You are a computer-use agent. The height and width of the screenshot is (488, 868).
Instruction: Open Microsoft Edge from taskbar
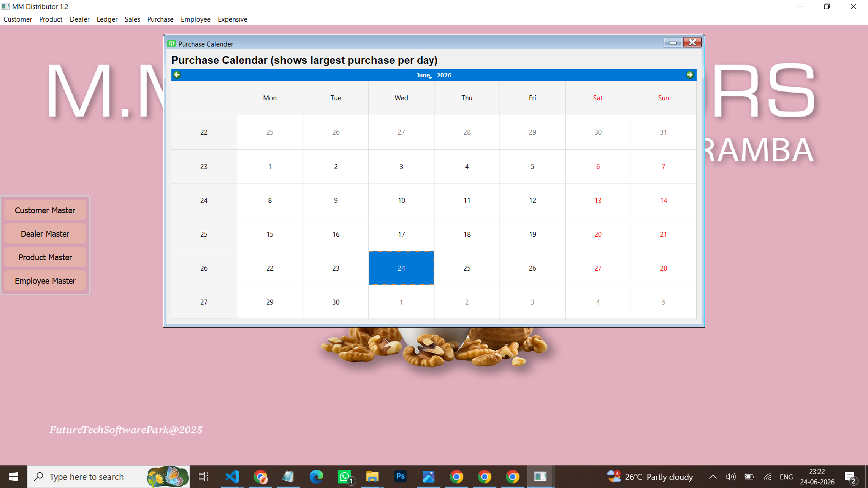[316, 477]
